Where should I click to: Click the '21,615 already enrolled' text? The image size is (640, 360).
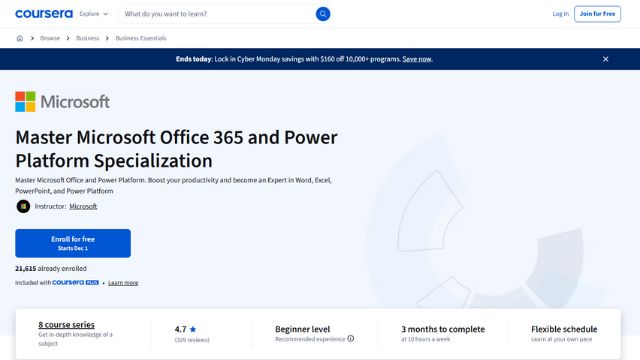pyautogui.click(x=51, y=269)
